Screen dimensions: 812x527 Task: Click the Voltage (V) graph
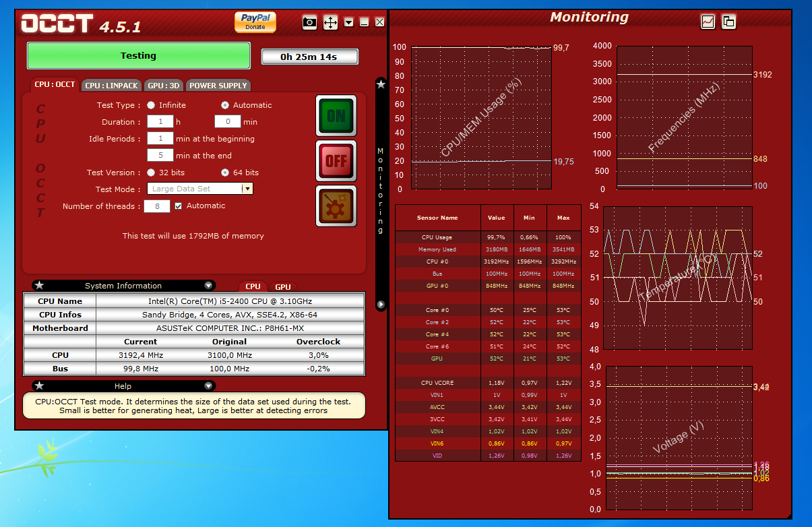click(x=679, y=438)
